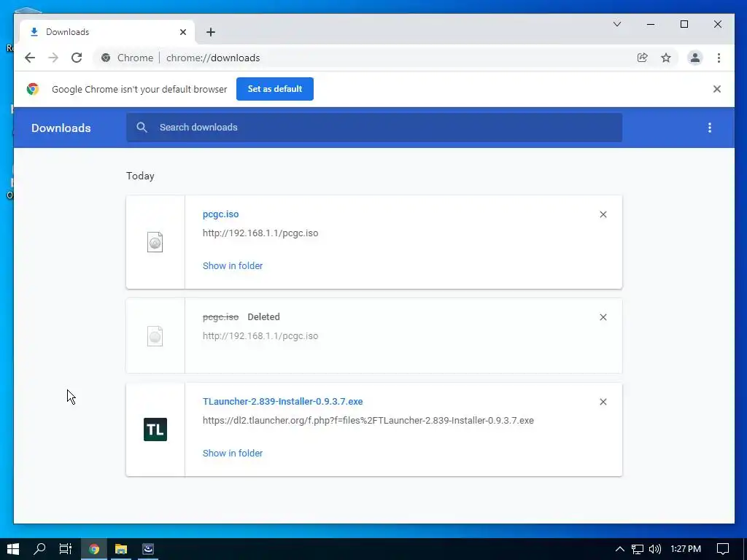Remove the TLauncher installer entry from list

(x=603, y=402)
